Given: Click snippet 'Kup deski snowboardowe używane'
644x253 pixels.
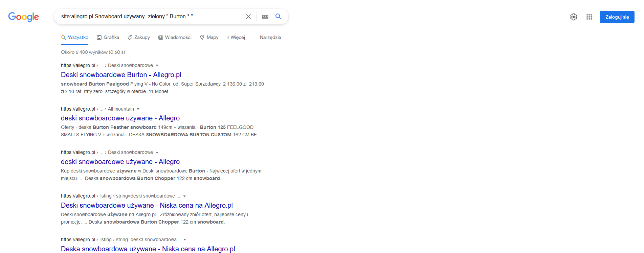Looking at the screenshot, I should [x=99, y=171].
